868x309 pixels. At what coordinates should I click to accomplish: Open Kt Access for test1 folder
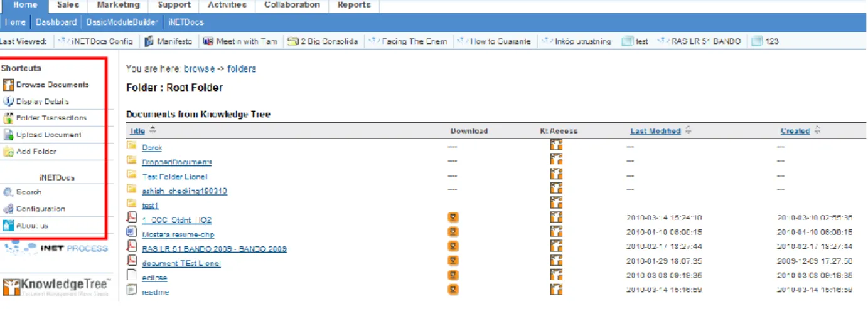[556, 202]
